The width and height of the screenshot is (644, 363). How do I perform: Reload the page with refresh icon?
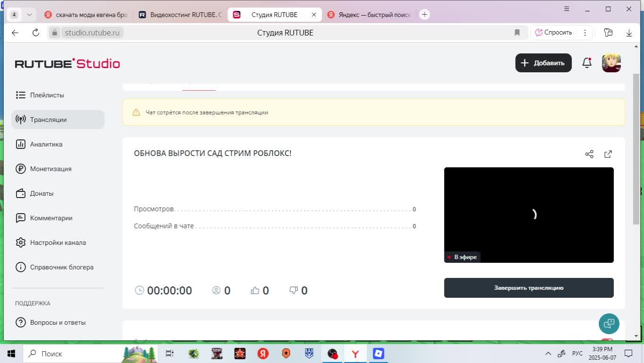[x=35, y=33]
